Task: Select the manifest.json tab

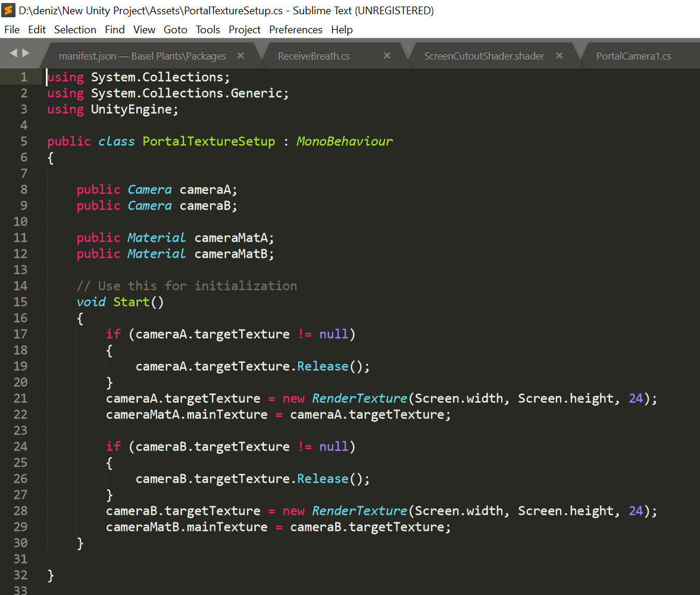Action: tap(142, 56)
